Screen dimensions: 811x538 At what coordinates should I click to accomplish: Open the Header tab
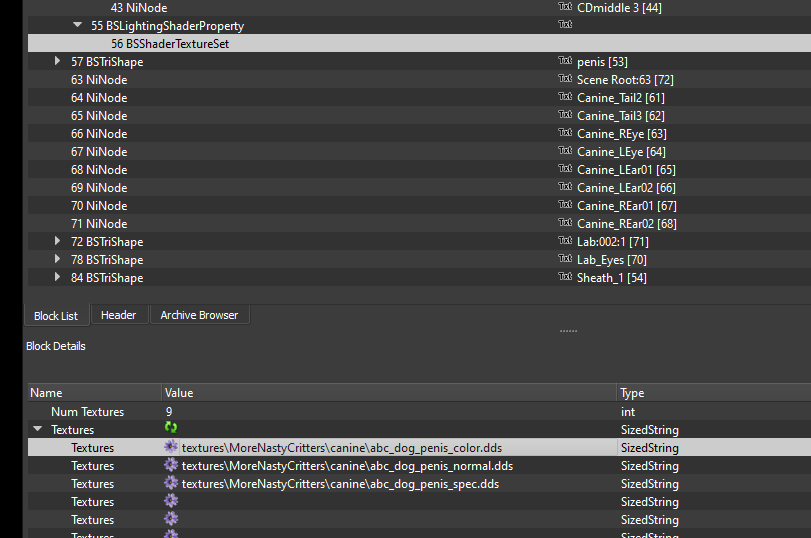point(118,315)
